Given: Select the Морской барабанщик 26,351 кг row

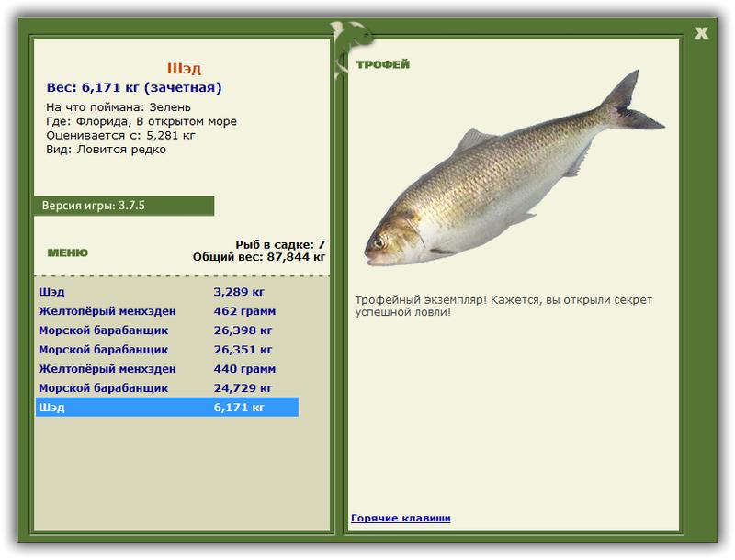Looking at the screenshot, I should [167, 349].
